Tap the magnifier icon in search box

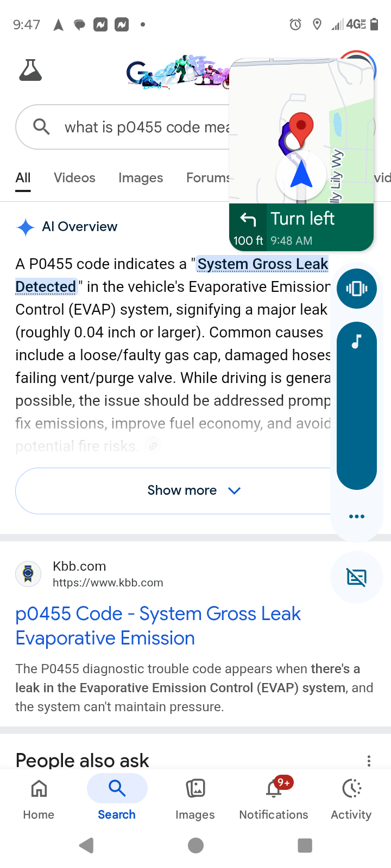pos(41,127)
